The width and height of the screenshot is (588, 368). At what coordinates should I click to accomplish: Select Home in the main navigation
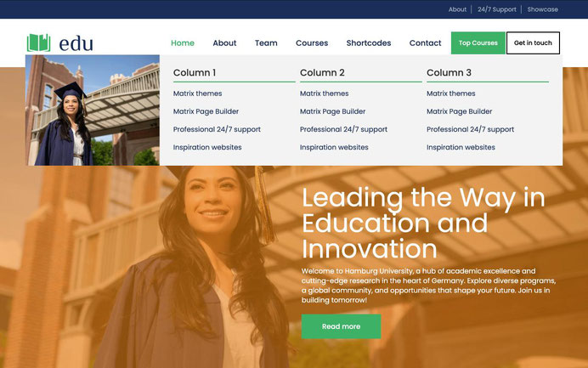(183, 43)
